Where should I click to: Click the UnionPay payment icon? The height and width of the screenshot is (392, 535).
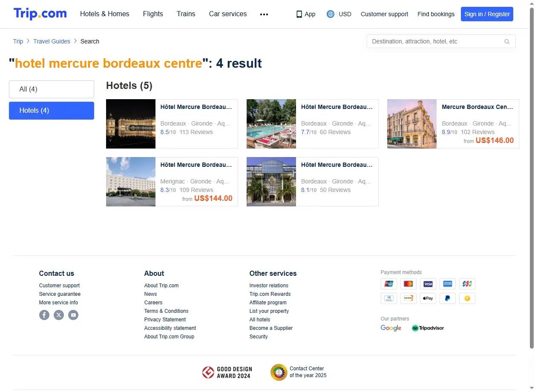click(389, 284)
